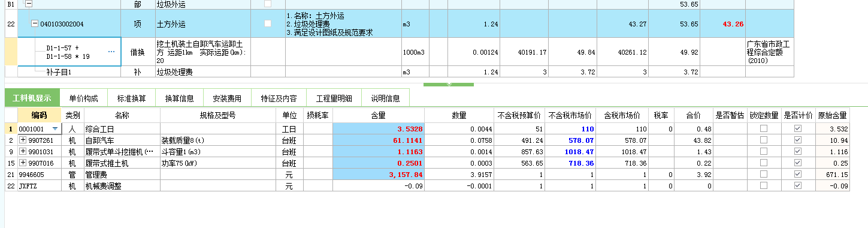Screen dimensions: 868x228
Task: Open ellipsis button beside D1-1-57 + D1-1-58
Action: (111, 52)
